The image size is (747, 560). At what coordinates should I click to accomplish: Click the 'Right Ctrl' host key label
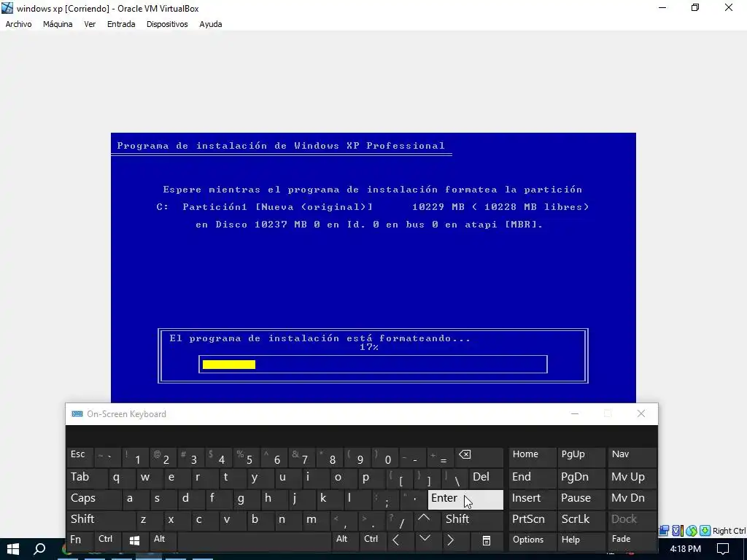[729, 531]
